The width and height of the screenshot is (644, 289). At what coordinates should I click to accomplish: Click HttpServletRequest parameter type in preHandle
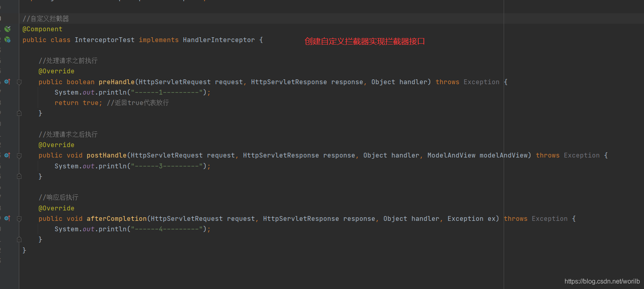tap(175, 82)
